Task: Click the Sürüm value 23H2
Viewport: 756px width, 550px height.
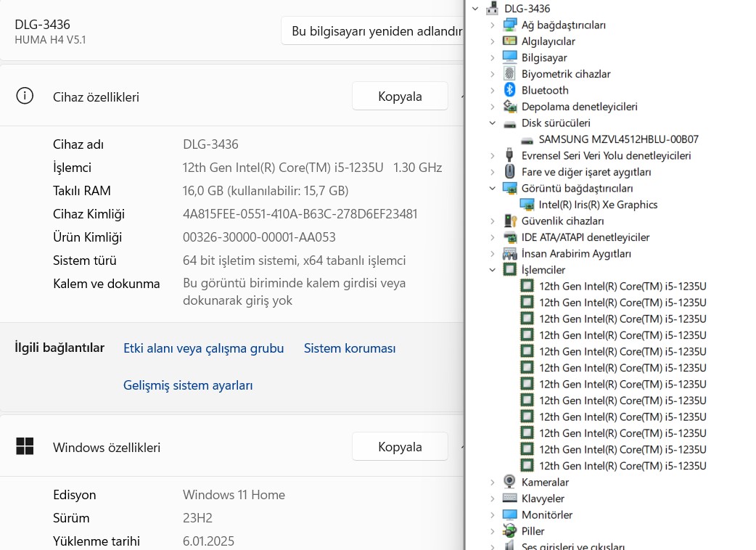Action: [197, 517]
